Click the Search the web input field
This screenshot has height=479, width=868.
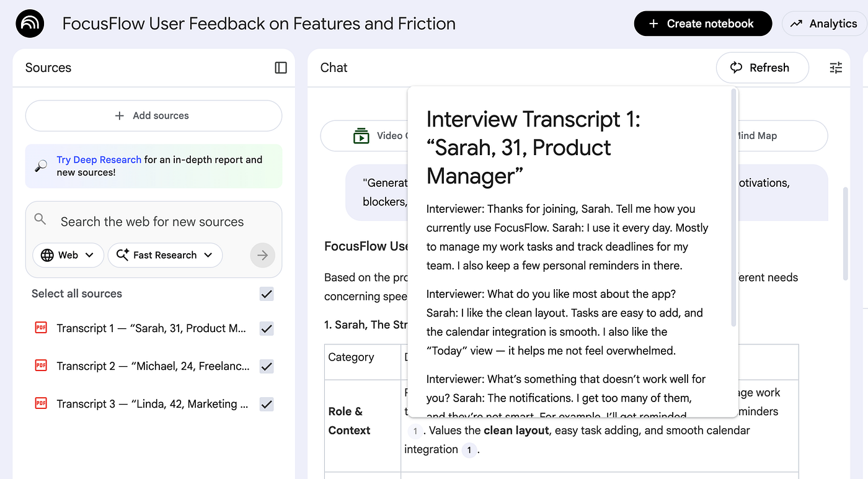(x=152, y=222)
